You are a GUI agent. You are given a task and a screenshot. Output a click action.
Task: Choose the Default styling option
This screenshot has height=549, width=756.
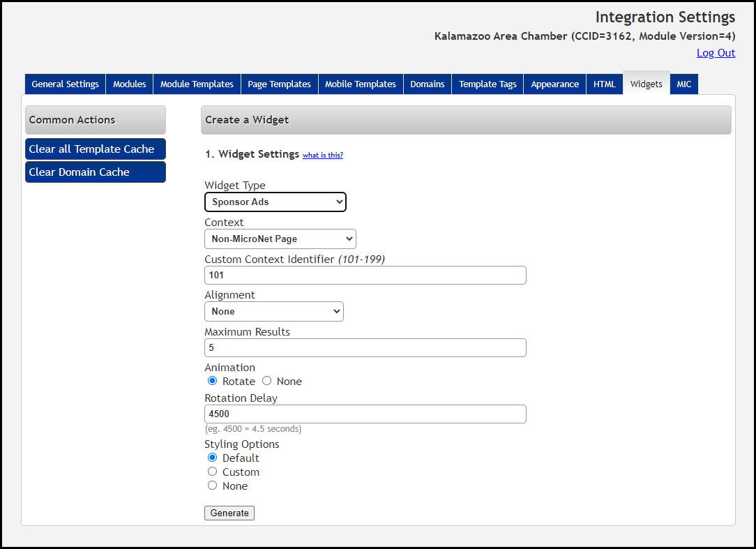(x=213, y=458)
